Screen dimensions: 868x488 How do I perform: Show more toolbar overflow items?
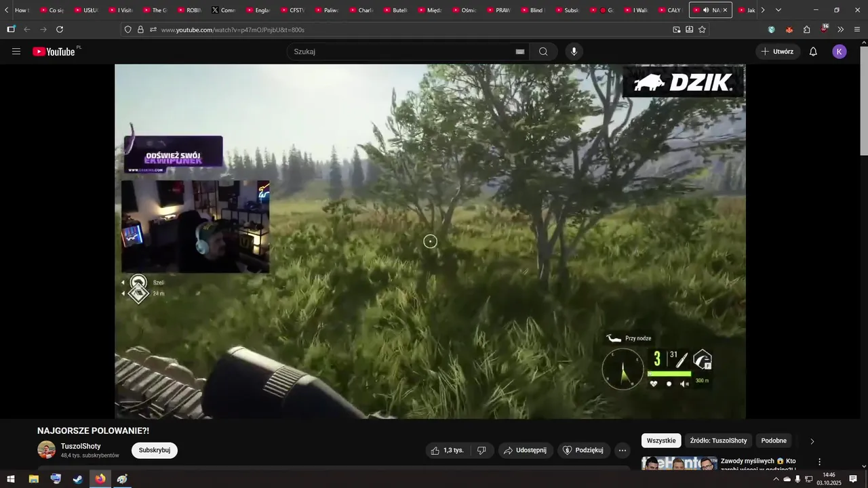(x=841, y=30)
